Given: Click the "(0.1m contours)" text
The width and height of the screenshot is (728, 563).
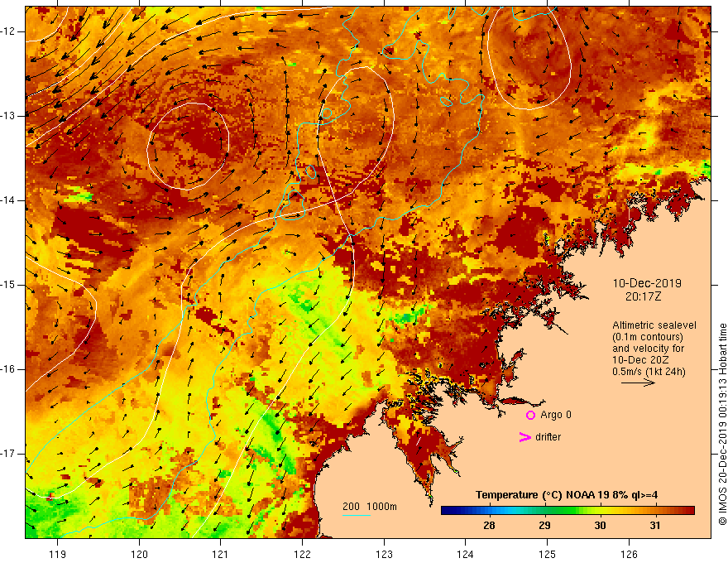Looking at the screenshot, I should click(x=647, y=337).
